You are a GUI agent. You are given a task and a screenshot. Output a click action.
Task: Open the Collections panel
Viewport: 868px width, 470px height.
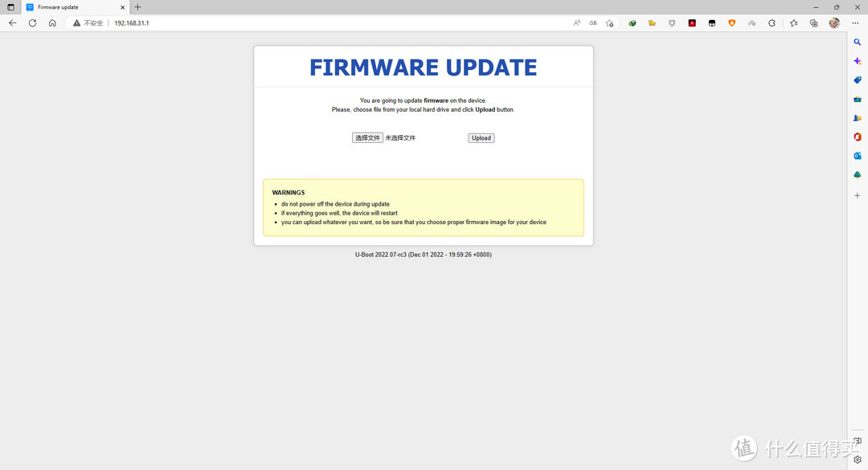click(x=813, y=23)
